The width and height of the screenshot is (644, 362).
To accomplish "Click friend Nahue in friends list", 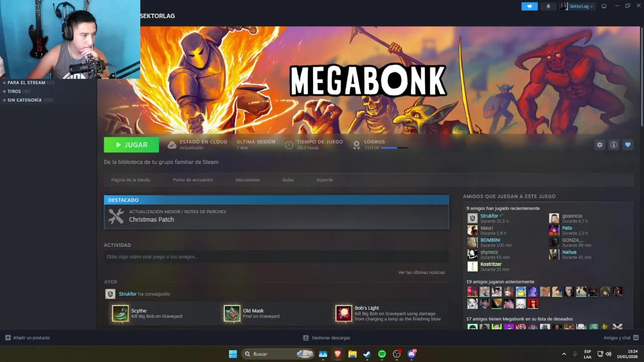I will tap(569, 252).
